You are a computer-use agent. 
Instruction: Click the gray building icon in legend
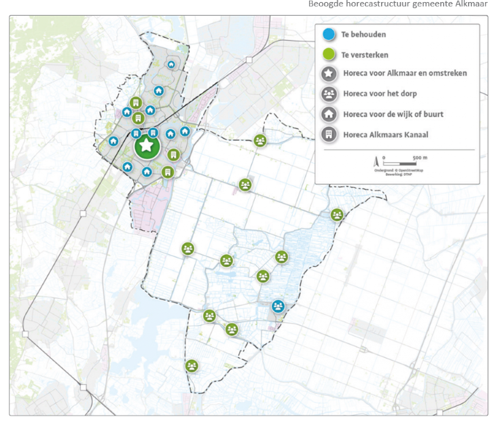tap(329, 134)
